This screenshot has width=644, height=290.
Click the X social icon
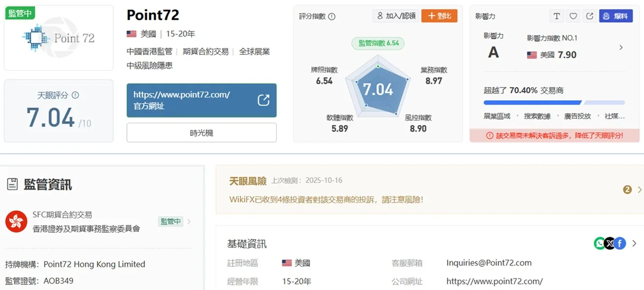click(x=609, y=243)
